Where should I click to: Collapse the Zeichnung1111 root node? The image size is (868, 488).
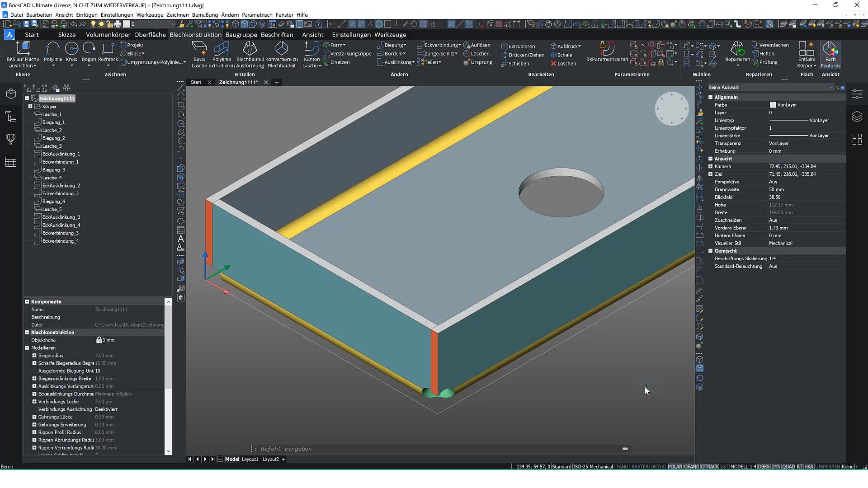click(27, 98)
